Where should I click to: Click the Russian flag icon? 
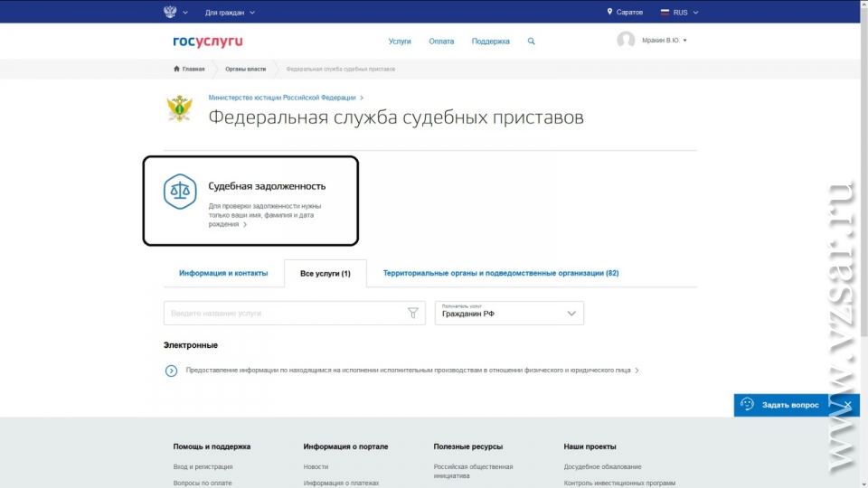point(665,12)
